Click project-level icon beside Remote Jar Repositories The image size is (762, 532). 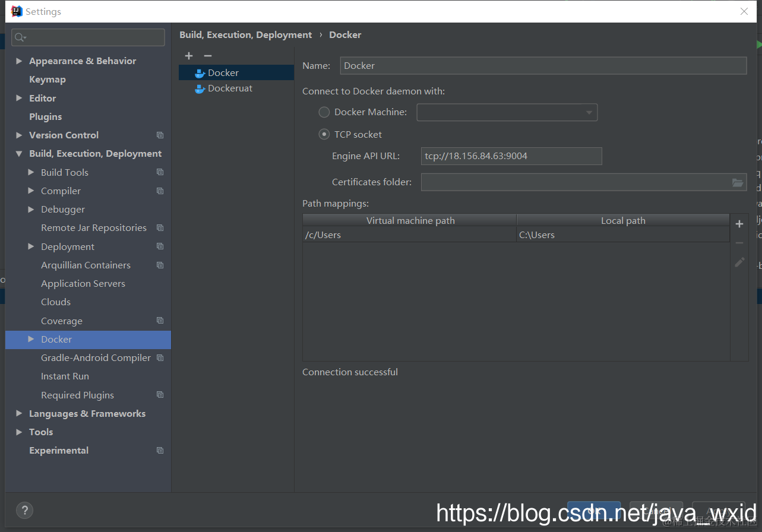tap(160, 228)
